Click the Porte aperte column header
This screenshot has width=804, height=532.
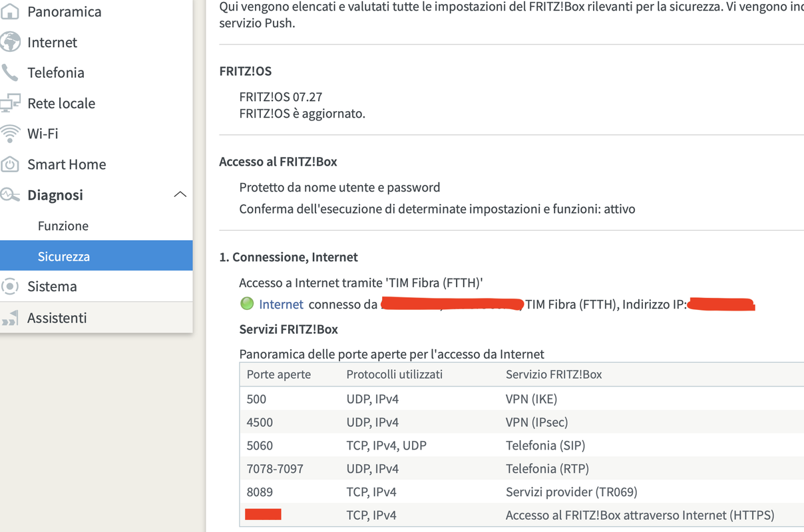click(279, 374)
